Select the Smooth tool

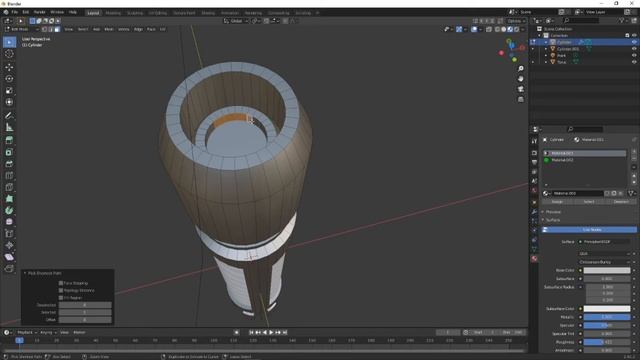[x=9, y=222]
